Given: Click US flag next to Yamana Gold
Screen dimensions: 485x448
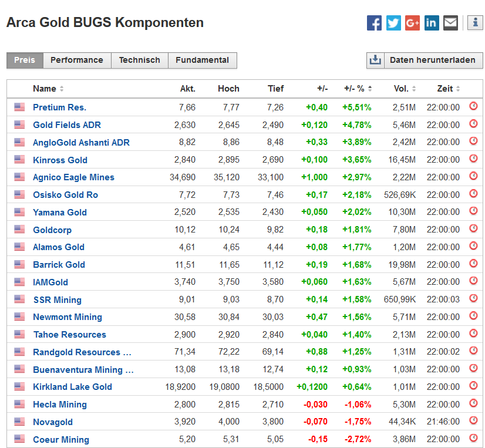Looking at the screenshot, I should click(19, 212).
